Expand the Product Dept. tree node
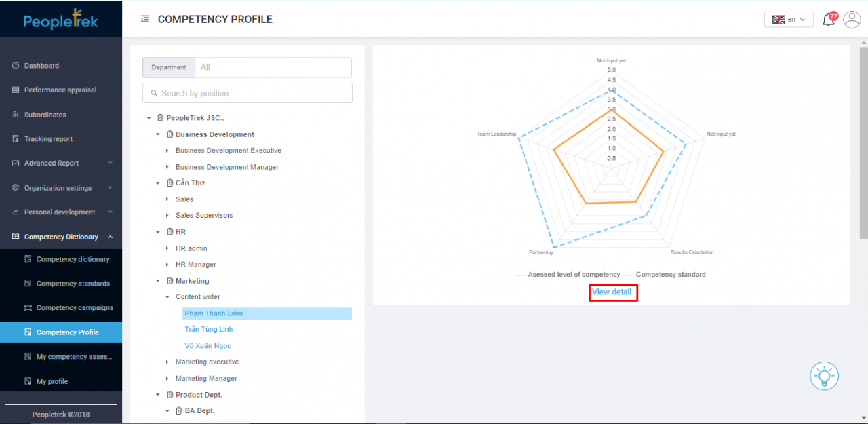This screenshot has width=868, height=424. (158, 394)
